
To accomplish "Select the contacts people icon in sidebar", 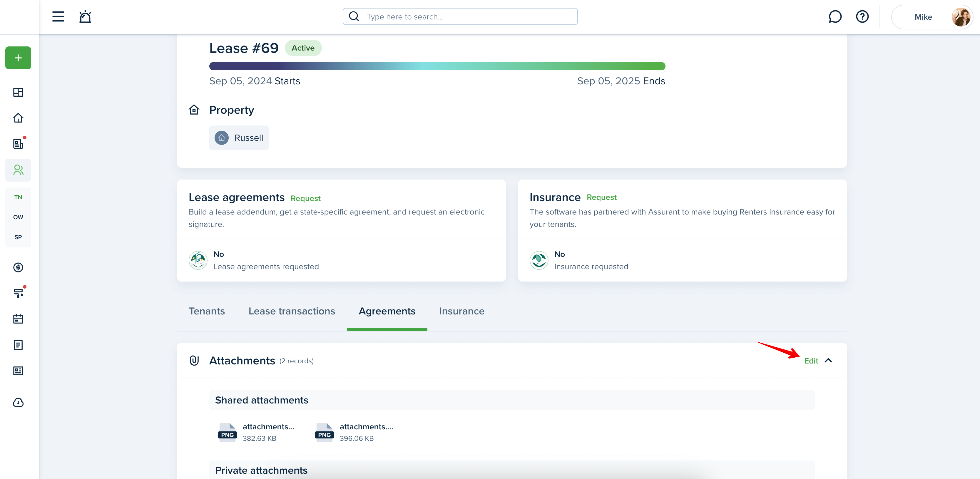I will tap(18, 170).
